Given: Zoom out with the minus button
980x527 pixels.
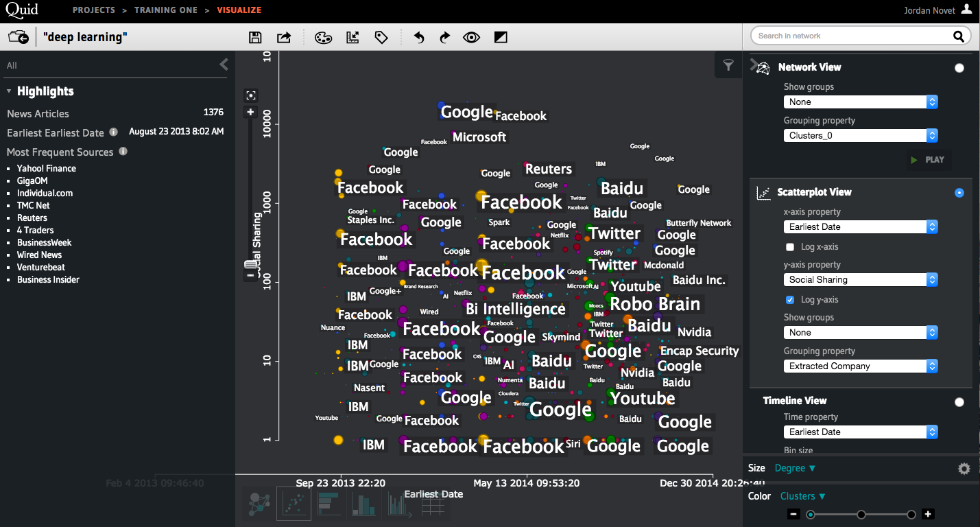Looking at the screenshot, I should tap(251, 276).
